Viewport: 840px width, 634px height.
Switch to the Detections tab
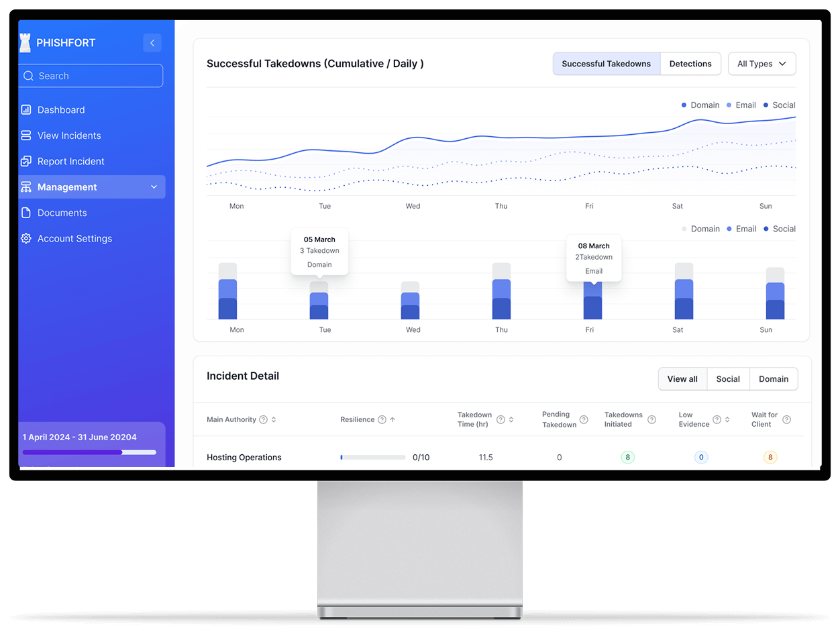[690, 63]
